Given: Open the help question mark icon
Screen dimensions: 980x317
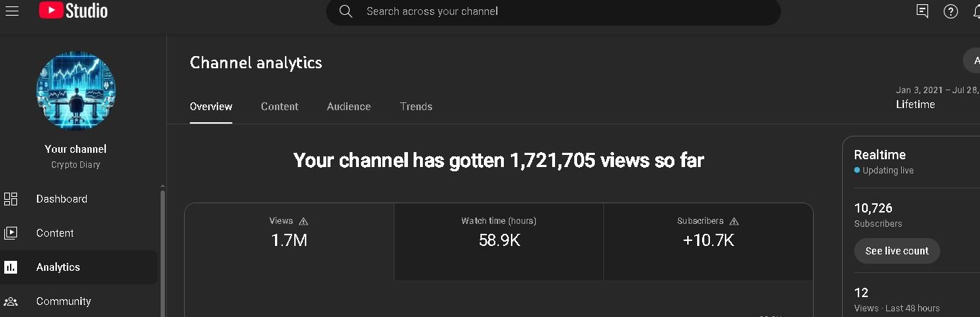Looking at the screenshot, I should [x=951, y=11].
